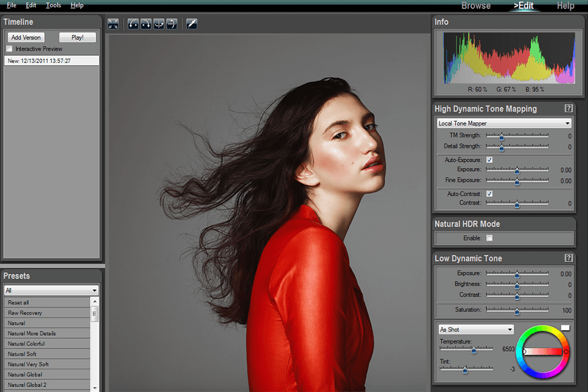The image size is (588, 392).
Task: Click the vertical flip toolbar icon
Action: click(x=171, y=24)
